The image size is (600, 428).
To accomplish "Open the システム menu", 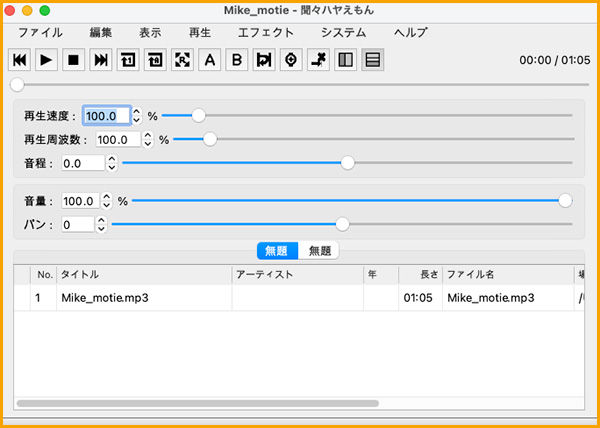I will (344, 33).
